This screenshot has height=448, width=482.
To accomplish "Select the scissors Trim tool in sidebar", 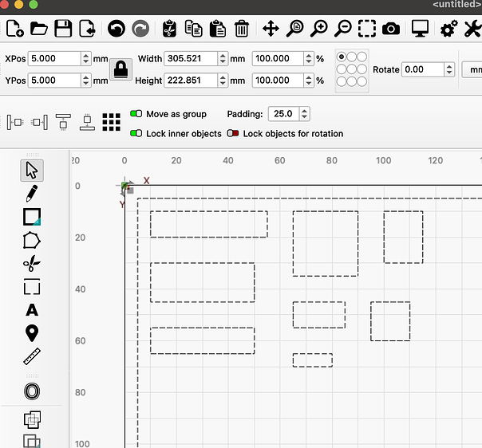I will pyautogui.click(x=32, y=263).
